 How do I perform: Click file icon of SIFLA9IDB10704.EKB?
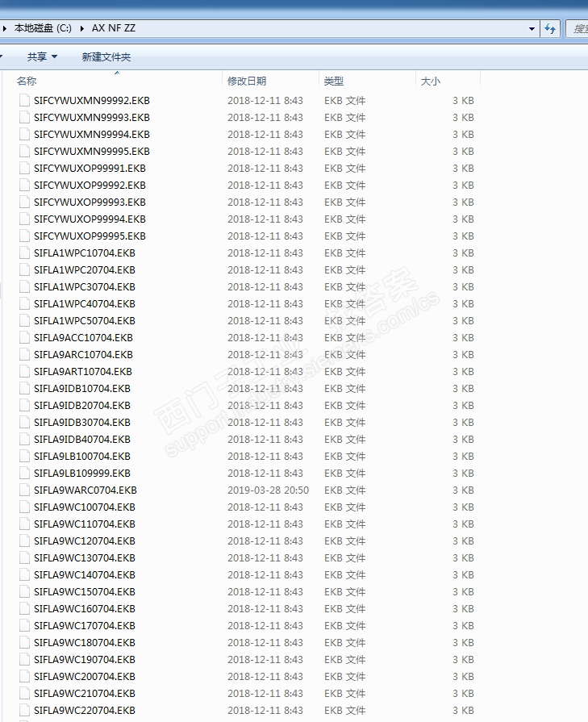(25, 389)
